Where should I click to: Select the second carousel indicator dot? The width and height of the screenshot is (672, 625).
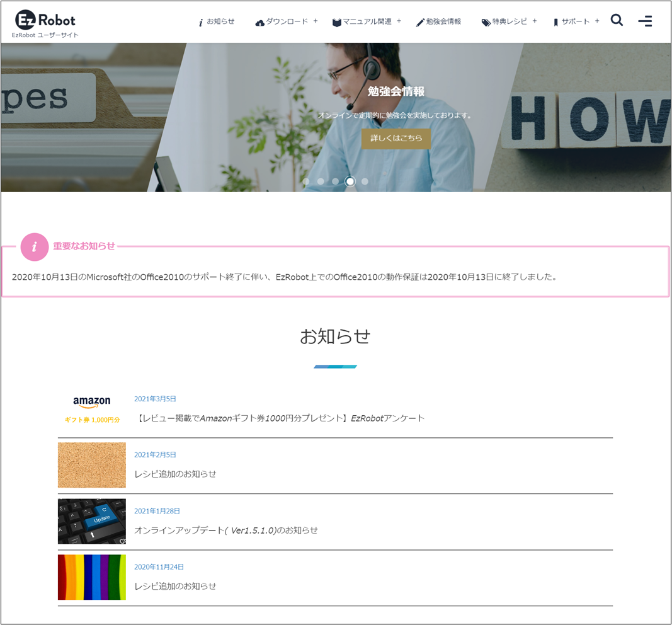click(x=321, y=181)
